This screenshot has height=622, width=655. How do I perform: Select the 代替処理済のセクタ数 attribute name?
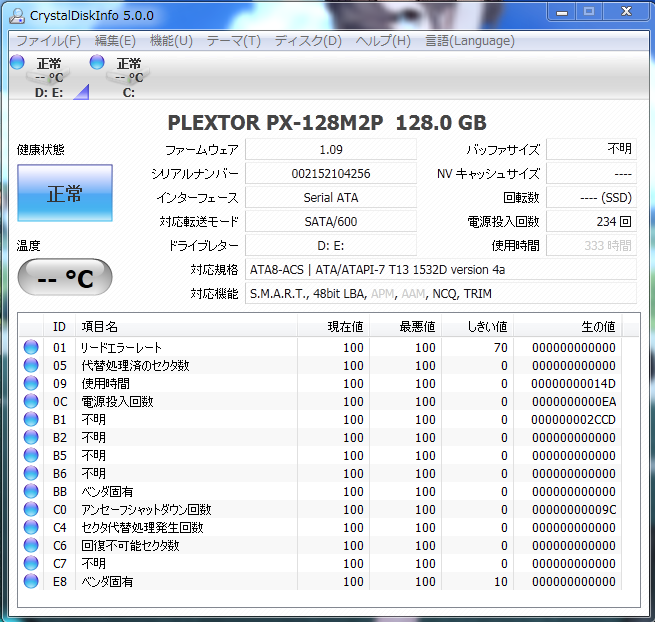point(135,366)
